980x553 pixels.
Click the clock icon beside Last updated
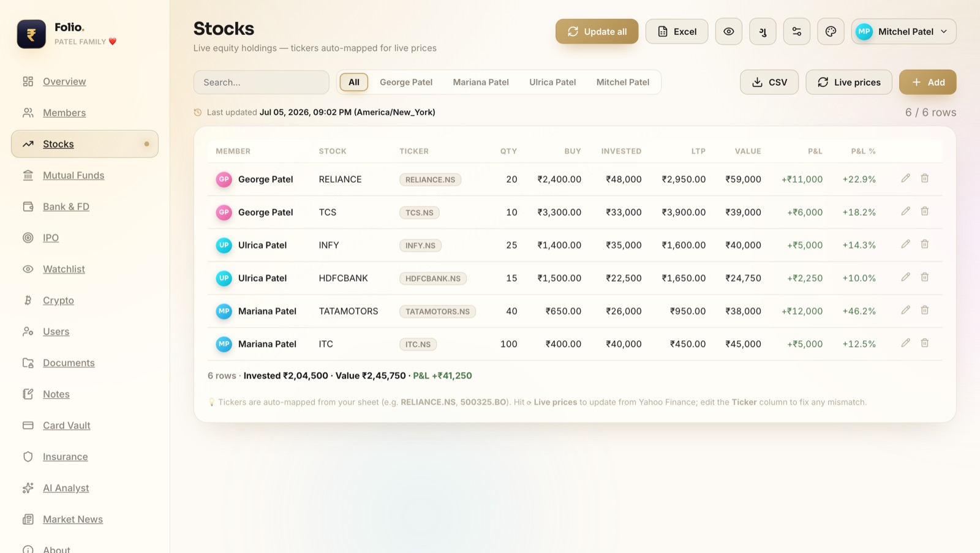[x=198, y=112]
